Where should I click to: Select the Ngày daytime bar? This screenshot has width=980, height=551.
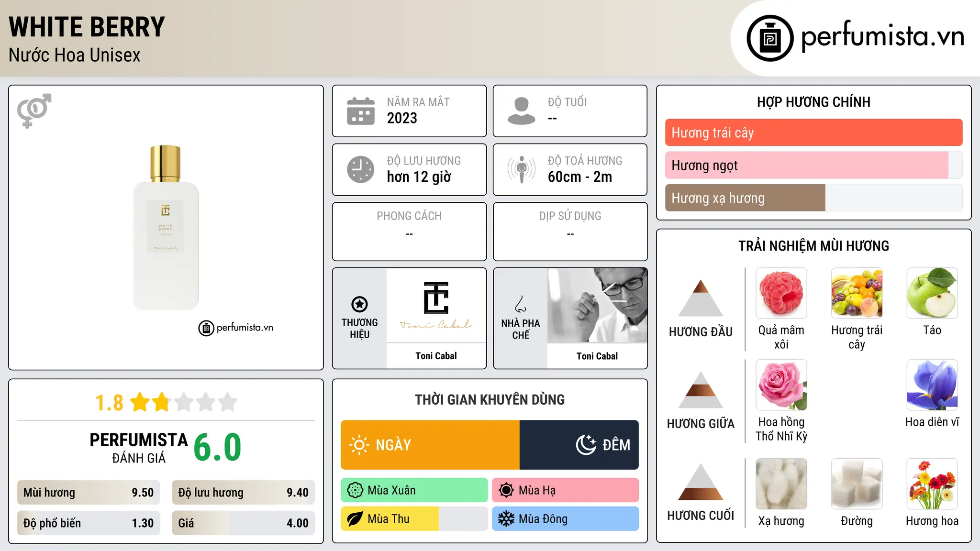click(x=430, y=445)
